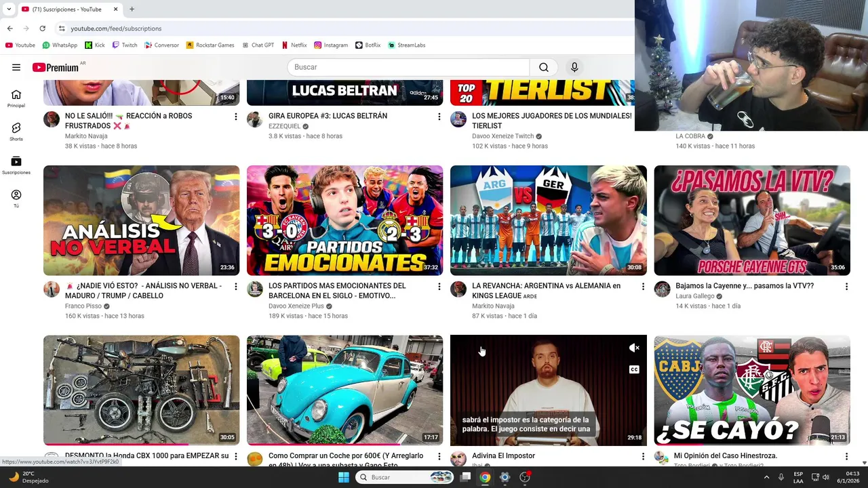Image resolution: width=868 pixels, height=488 pixels.
Task: Open Kick bookmark
Action: [95, 45]
